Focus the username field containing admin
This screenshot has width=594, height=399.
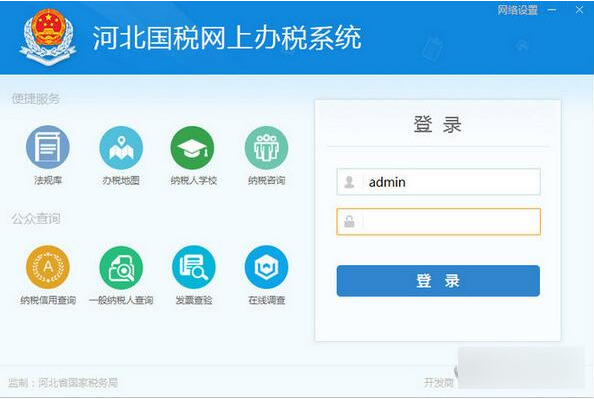(438, 182)
